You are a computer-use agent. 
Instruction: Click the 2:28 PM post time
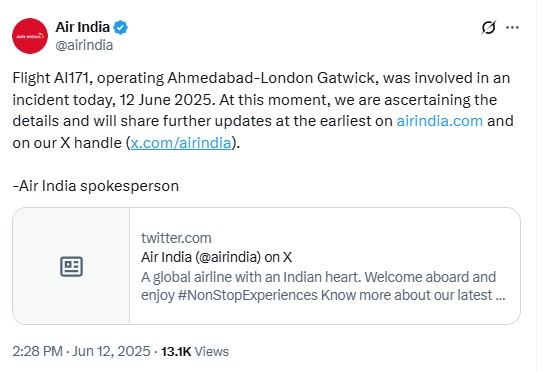coord(38,351)
